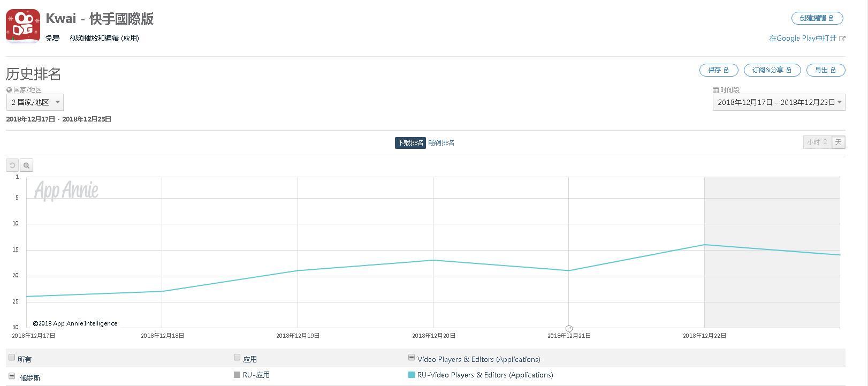Click the Kwai - 快手國際版 title
The width and height of the screenshot is (868, 386).
(x=100, y=19)
